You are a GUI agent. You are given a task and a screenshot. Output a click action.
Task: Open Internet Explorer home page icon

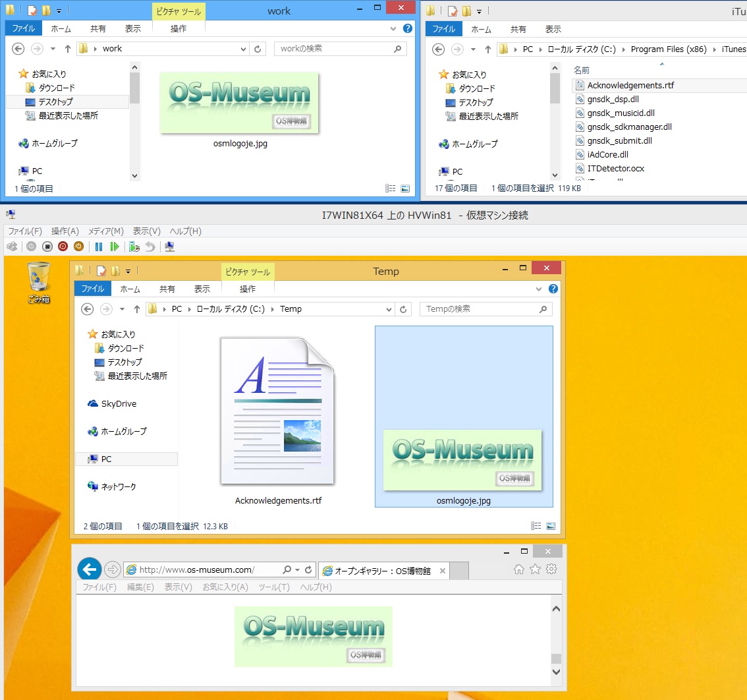click(x=519, y=569)
